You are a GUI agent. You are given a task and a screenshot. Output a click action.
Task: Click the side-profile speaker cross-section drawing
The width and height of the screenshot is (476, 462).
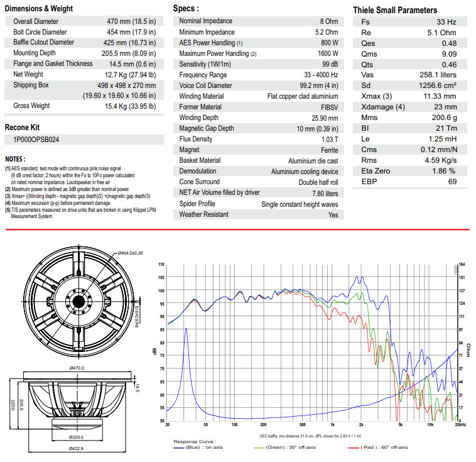tap(77, 404)
